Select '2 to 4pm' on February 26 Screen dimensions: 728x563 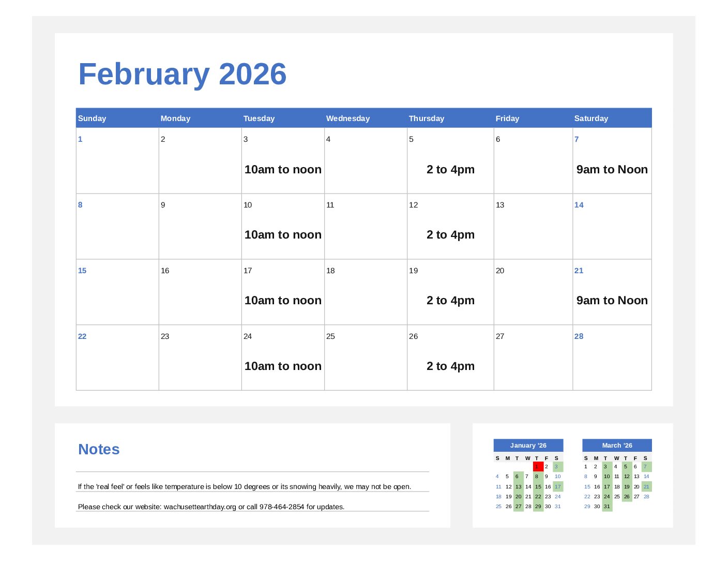coord(450,366)
